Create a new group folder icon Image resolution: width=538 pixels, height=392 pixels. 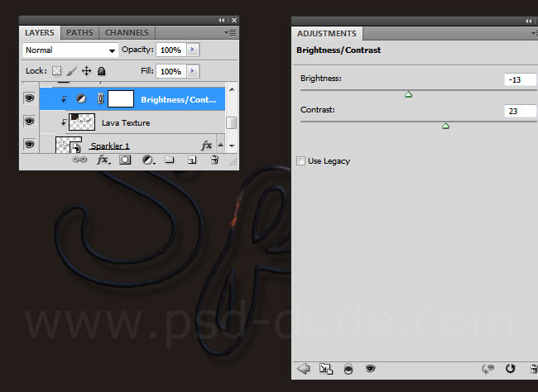(x=170, y=160)
